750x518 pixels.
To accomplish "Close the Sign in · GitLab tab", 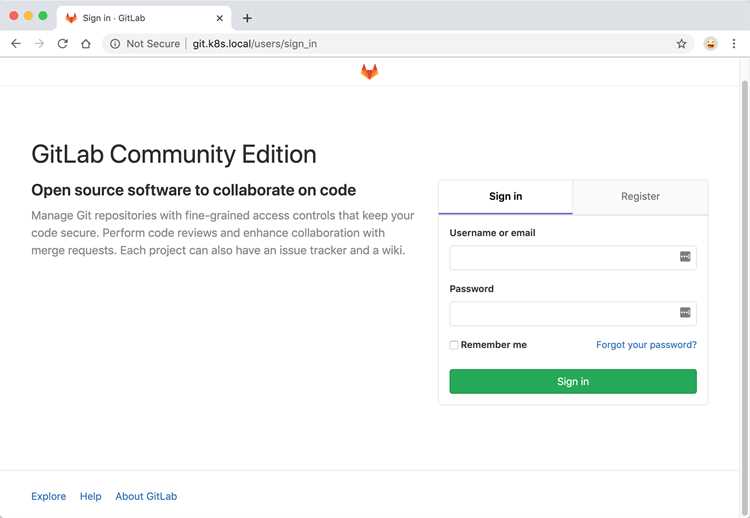I will 220,18.
